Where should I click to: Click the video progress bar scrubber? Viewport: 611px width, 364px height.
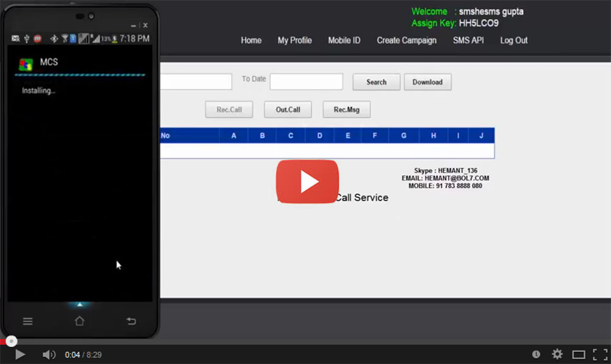(12, 341)
